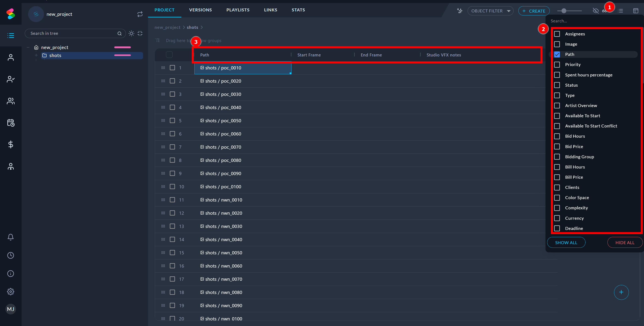The height and width of the screenshot is (326, 644).
Task: Click the refresh arrows next to new_project
Action: coord(140,14)
